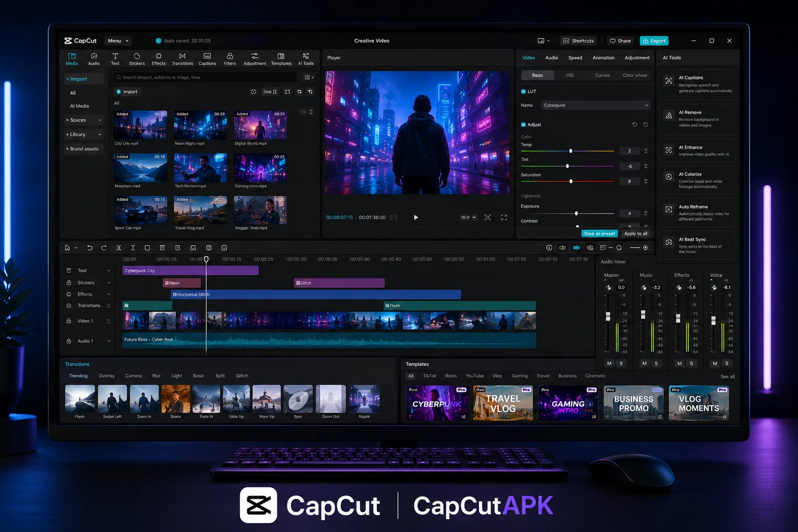Solo the Music channel with the S button

(656, 363)
